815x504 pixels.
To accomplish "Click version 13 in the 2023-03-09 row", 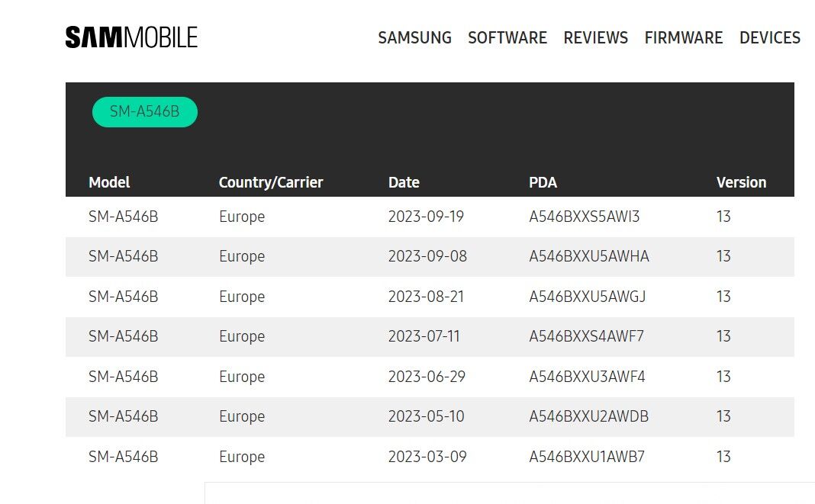I will tap(723, 457).
